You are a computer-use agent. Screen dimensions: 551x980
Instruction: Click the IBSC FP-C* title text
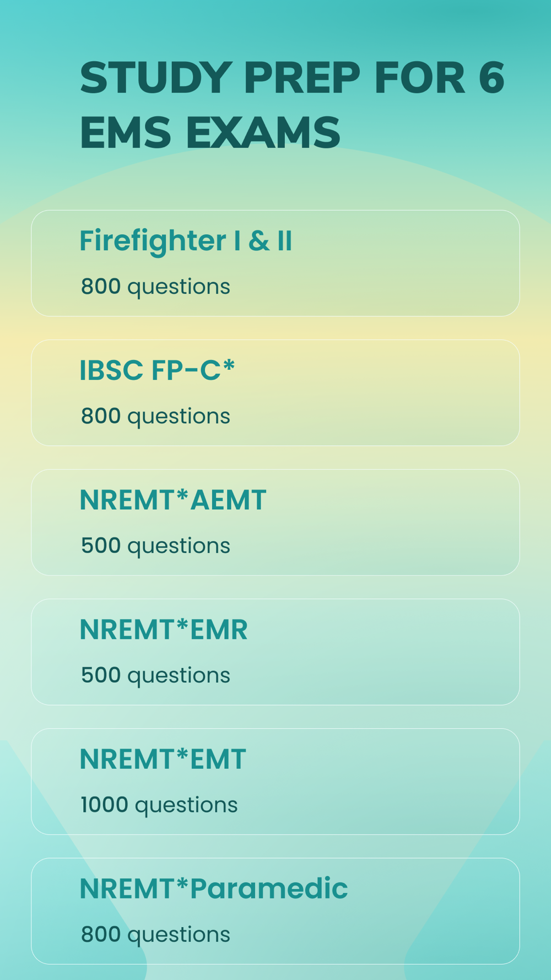158,370
